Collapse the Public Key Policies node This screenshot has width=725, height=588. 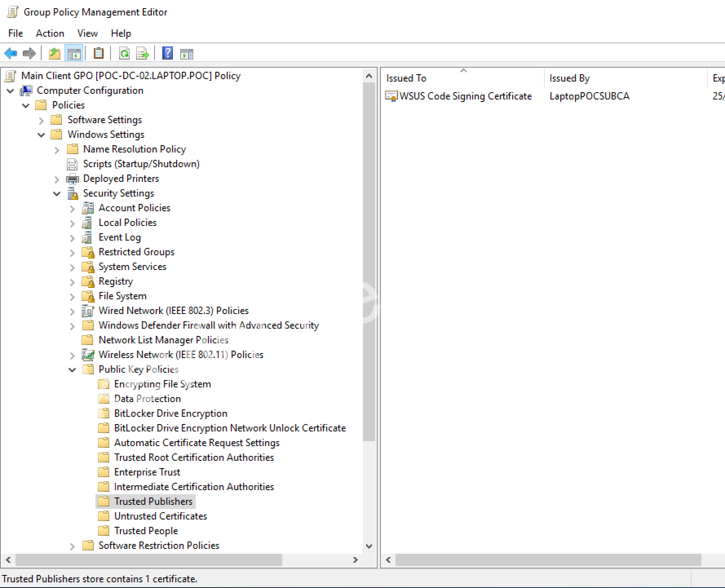[x=72, y=370]
